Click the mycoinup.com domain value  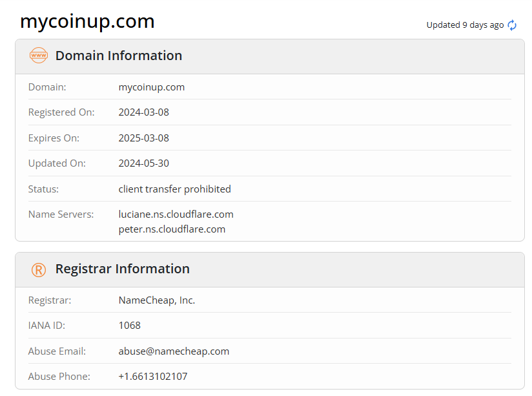pos(152,87)
